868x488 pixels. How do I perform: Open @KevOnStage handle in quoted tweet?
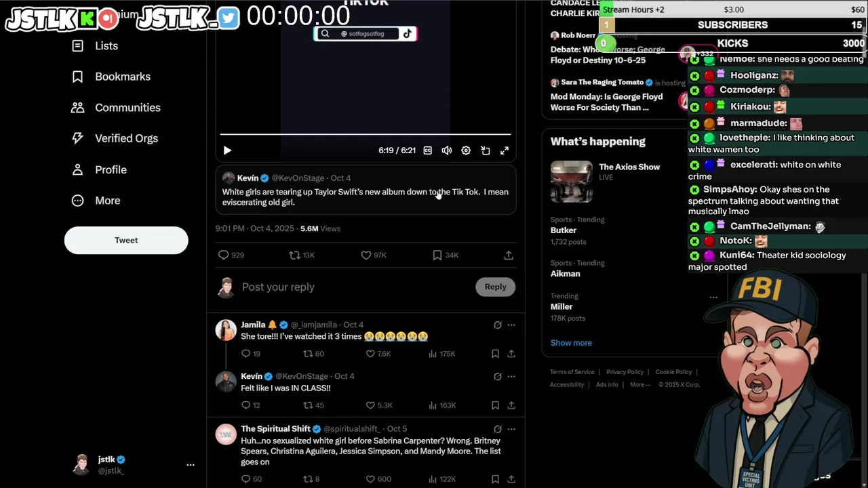(298, 178)
